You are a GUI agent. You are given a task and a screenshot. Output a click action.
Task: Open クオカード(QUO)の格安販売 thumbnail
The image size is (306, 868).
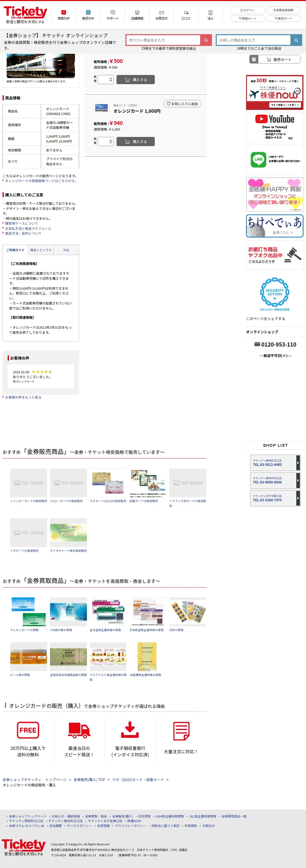(108, 483)
